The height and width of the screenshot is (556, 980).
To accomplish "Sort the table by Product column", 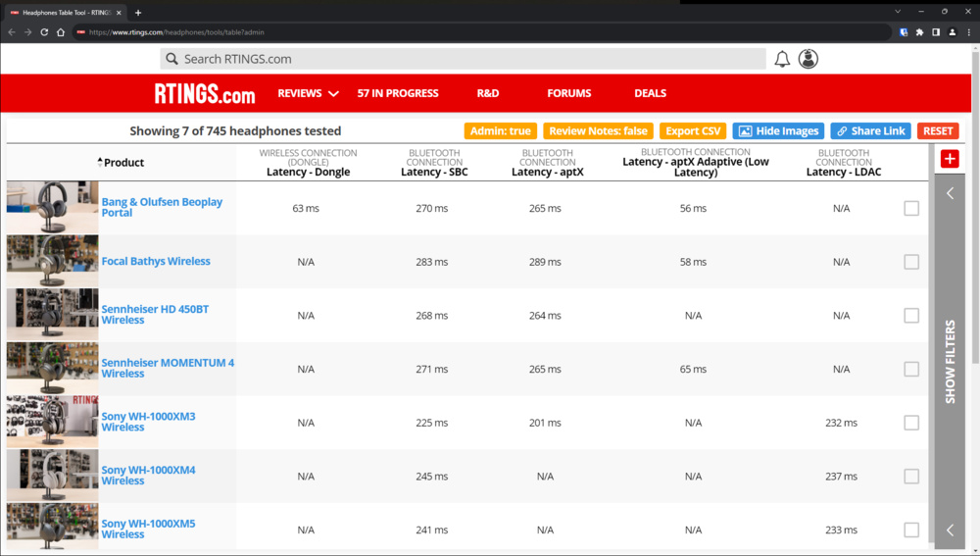I will (x=122, y=163).
